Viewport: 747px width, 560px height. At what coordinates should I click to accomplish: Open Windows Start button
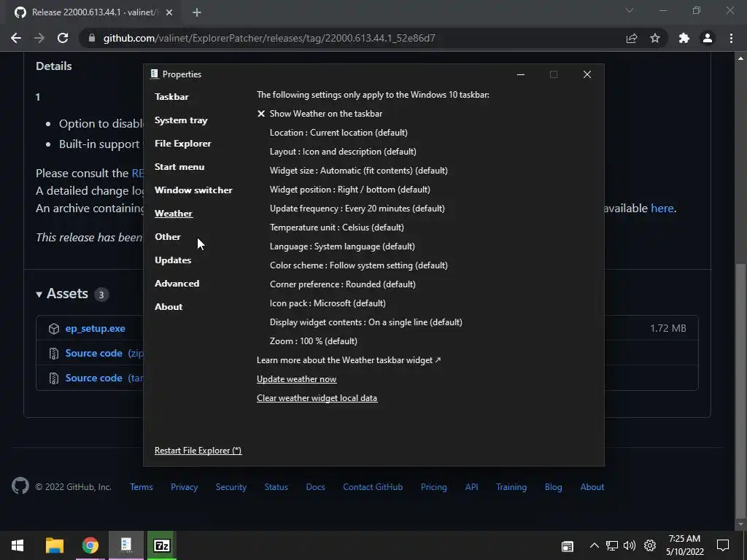18,545
